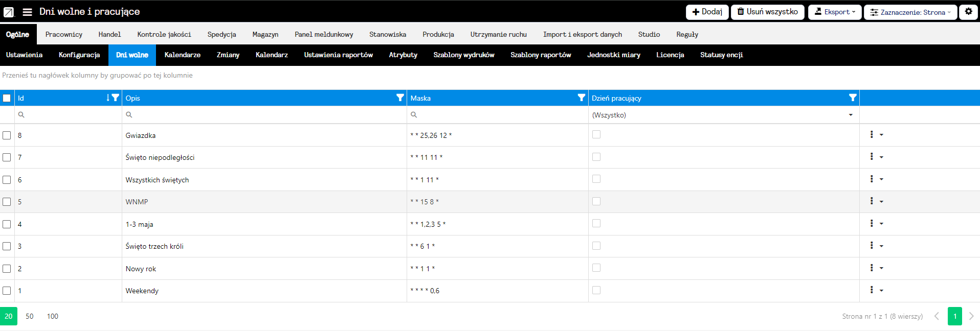Click the filter icon in Maska column

581,98
